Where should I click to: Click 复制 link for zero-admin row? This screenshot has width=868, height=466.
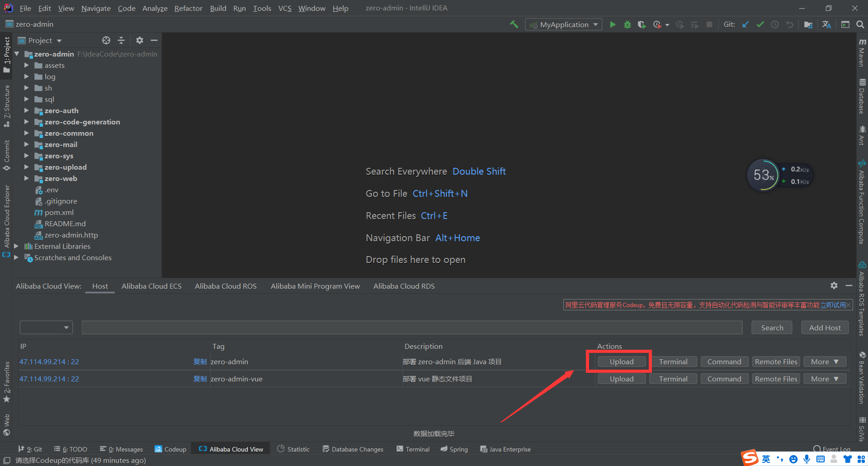pyautogui.click(x=200, y=361)
